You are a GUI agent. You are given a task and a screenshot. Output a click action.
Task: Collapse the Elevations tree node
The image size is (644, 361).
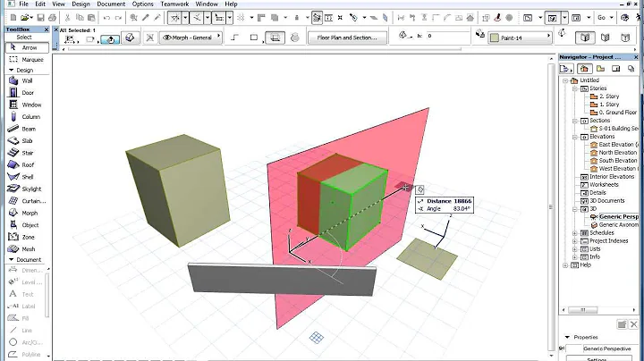[x=575, y=137]
